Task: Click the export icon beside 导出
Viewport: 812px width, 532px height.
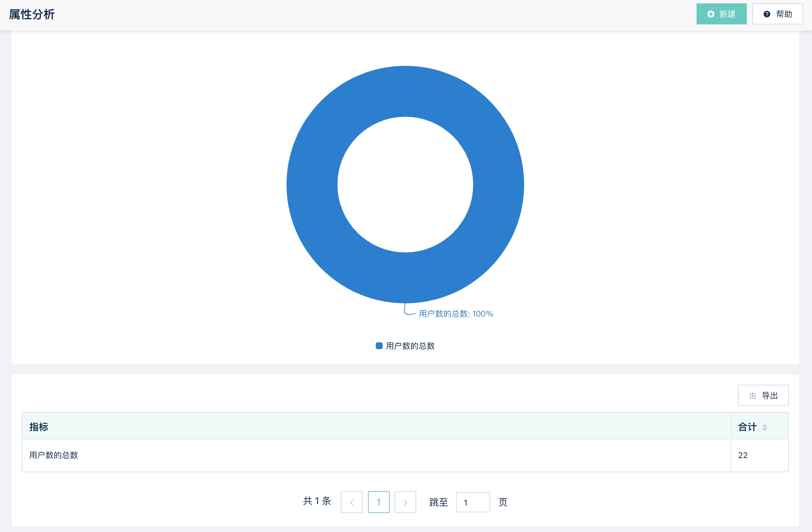Action: pyautogui.click(x=753, y=396)
